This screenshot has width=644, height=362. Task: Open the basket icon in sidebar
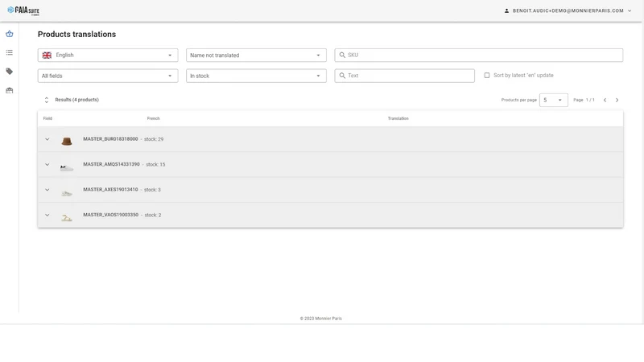10,34
